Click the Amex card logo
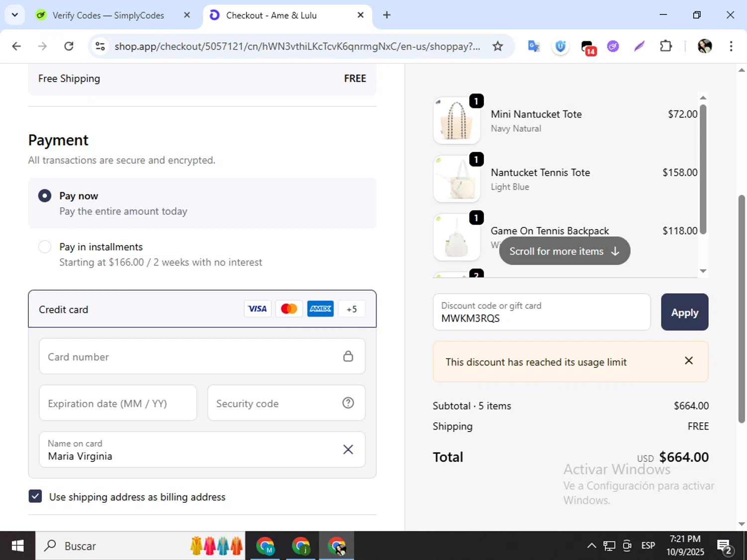The height and width of the screenshot is (560, 747). [x=320, y=309]
